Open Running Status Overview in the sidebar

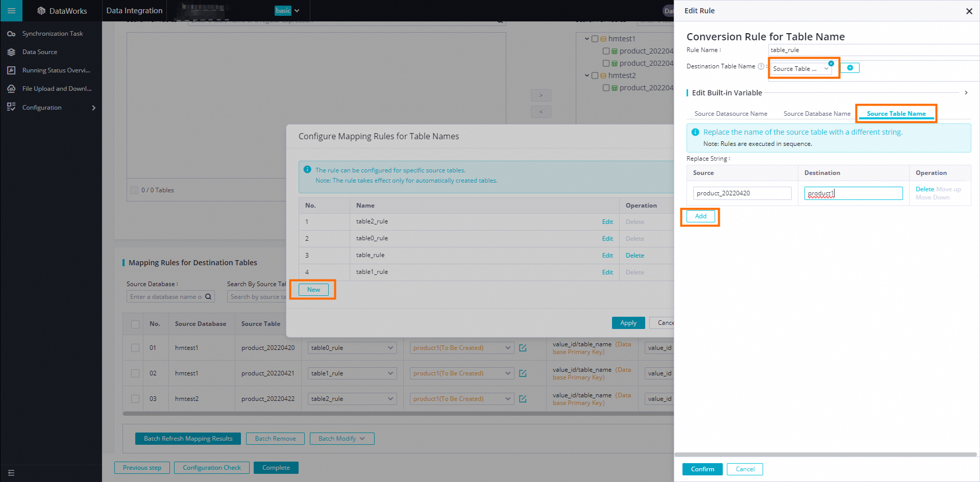tap(56, 70)
